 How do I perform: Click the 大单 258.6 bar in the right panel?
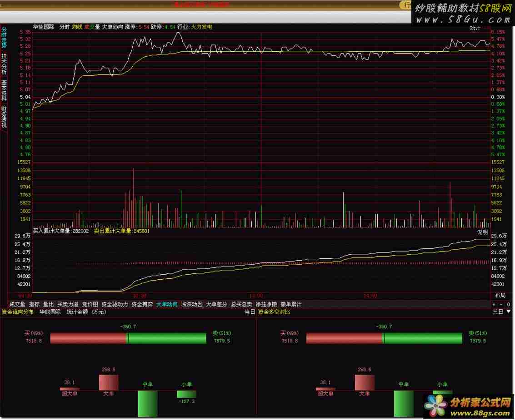click(x=365, y=382)
